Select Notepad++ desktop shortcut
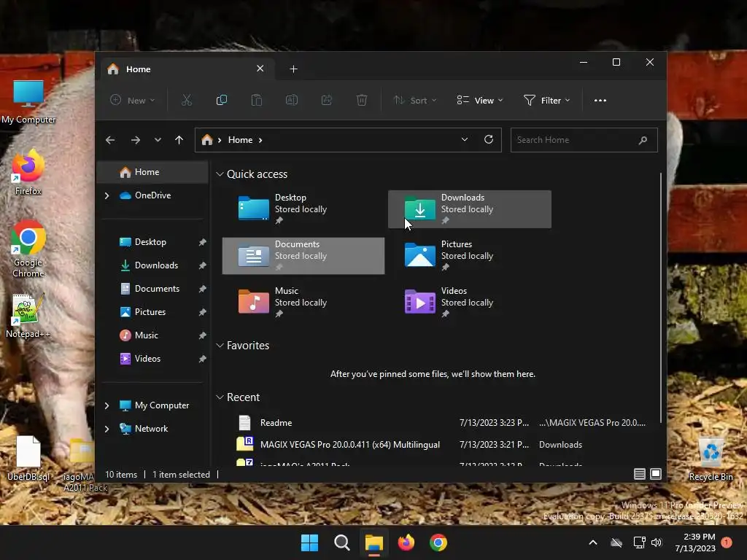Viewport: 747px width, 560px height. click(x=28, y=316)
